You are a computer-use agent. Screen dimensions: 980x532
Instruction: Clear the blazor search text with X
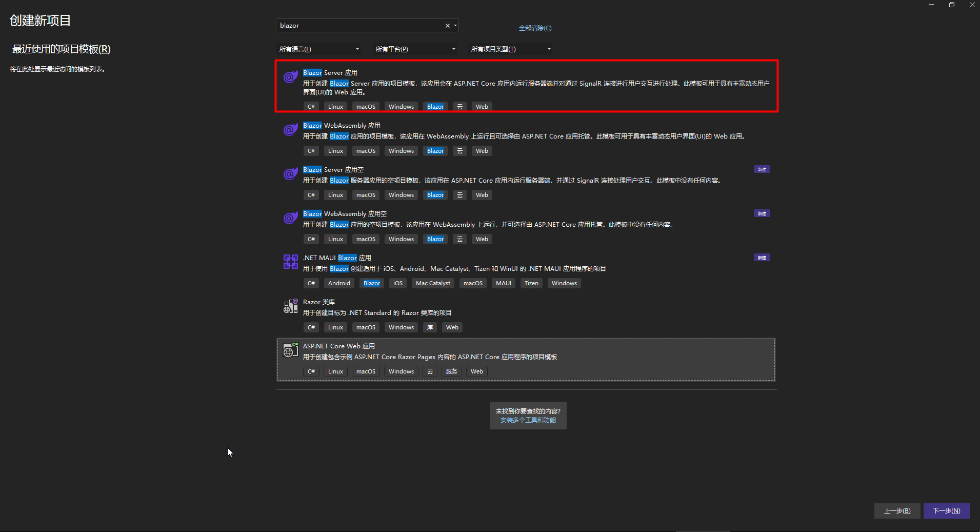[447, 26]
